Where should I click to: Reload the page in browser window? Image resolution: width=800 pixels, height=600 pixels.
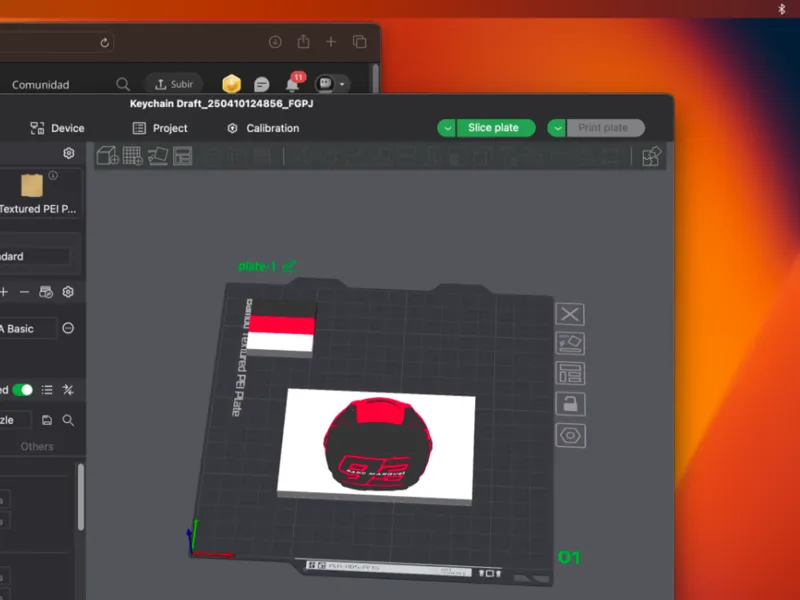point(105,42)
